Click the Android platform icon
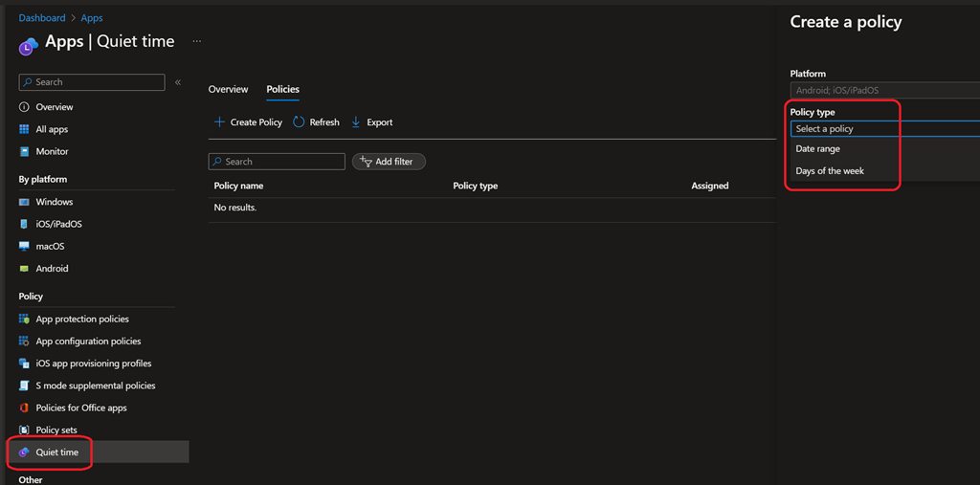 pyautogui.click(x=25, y=269)
